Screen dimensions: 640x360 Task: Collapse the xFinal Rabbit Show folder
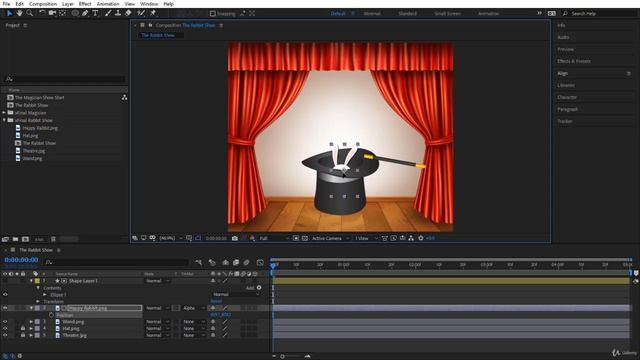[4, 120]
